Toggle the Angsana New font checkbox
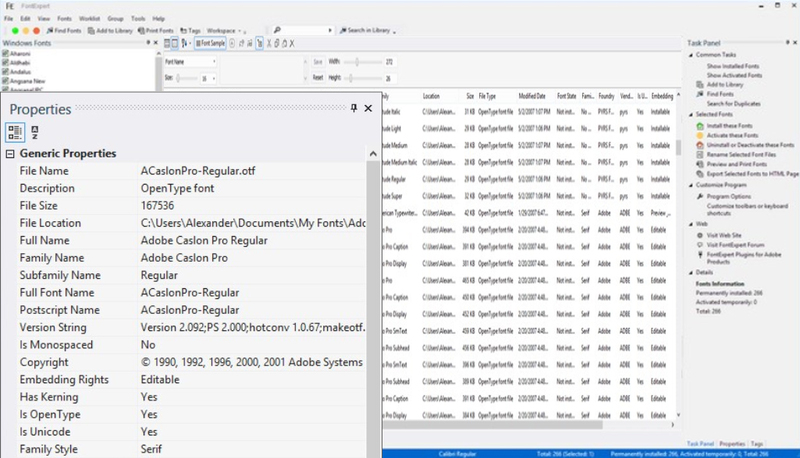The height and width of the screenshot is (458, 800). [x=6, y=80]
